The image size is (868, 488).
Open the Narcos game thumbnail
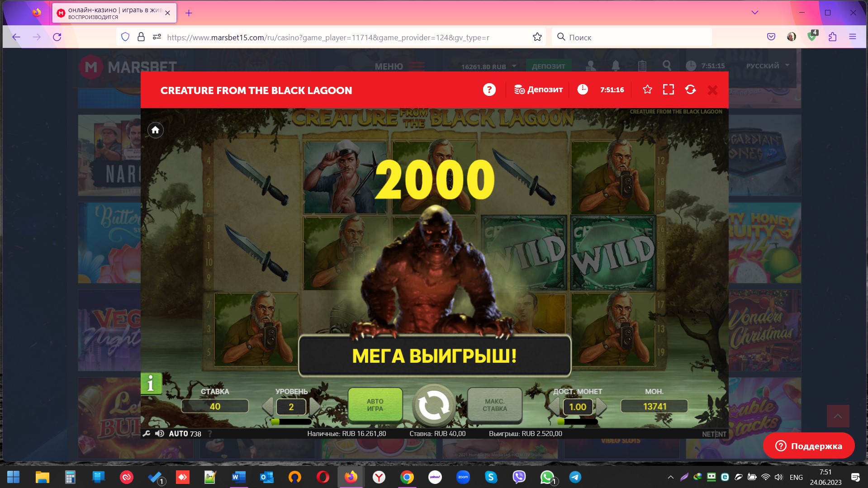[x=109, y=155]
